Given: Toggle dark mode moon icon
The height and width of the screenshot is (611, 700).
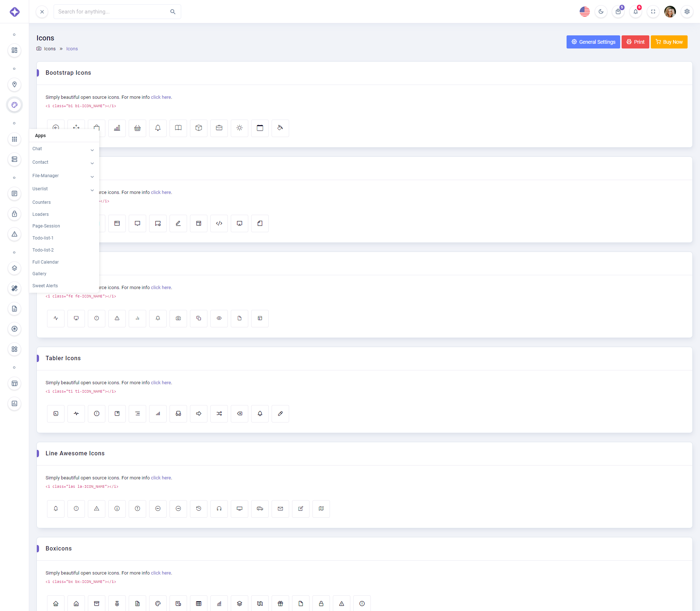Looking at the screenshot, I should [x=601, y=12].
